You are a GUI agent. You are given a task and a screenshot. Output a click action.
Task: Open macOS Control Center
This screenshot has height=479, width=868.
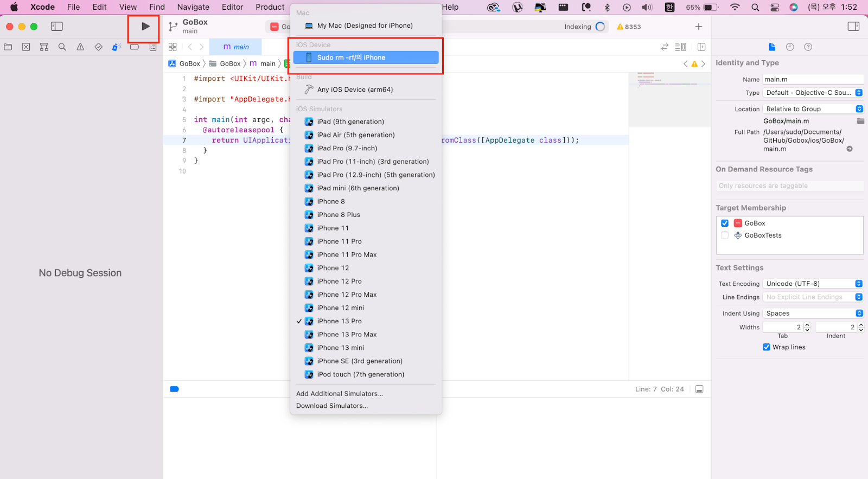[x=775, y=7]
